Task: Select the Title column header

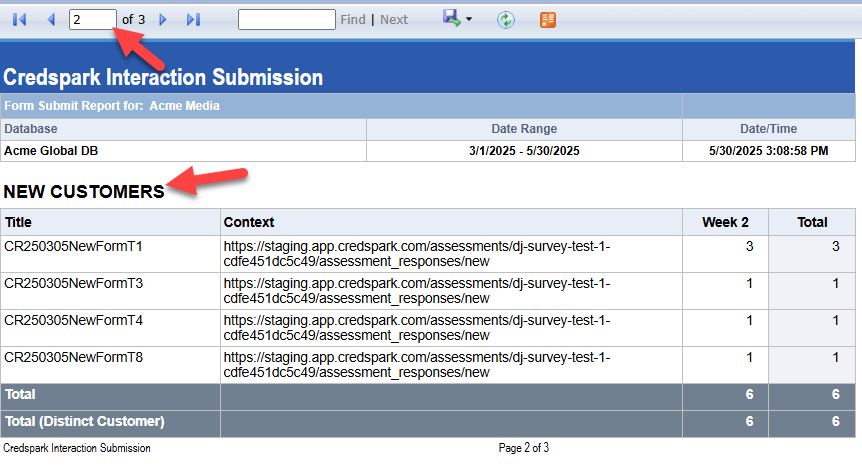Action: pyautogui.click(x=19, y=222)
